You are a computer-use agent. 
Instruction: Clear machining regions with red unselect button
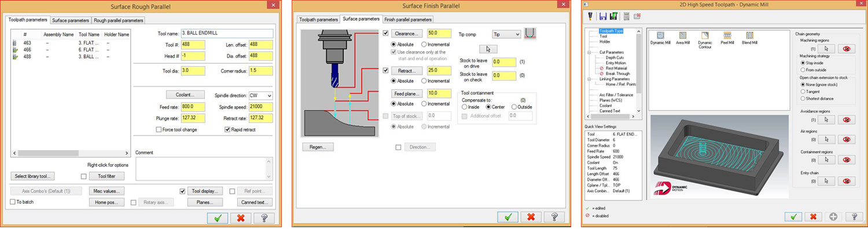(847, 49)
